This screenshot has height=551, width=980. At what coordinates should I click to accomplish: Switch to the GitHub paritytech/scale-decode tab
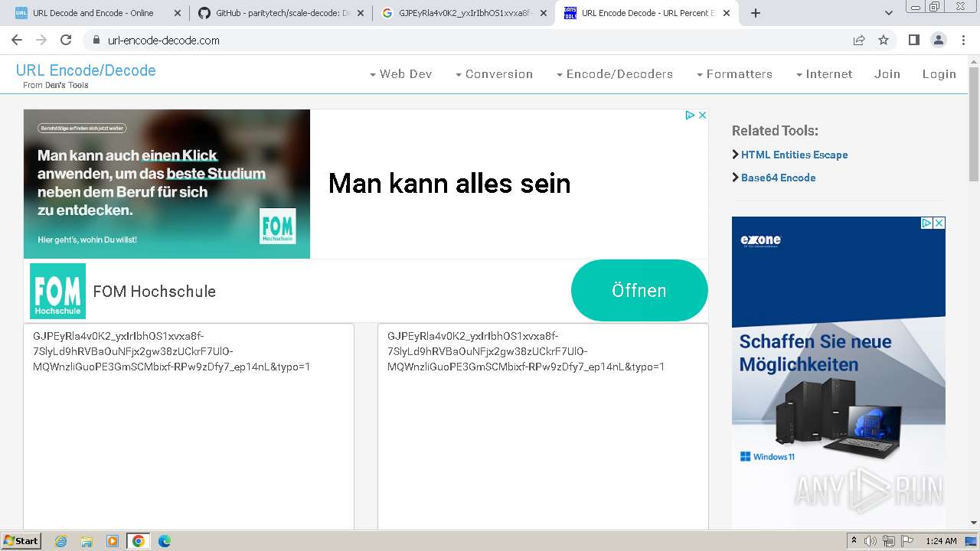pyautogui.click(x=282, y=13)
